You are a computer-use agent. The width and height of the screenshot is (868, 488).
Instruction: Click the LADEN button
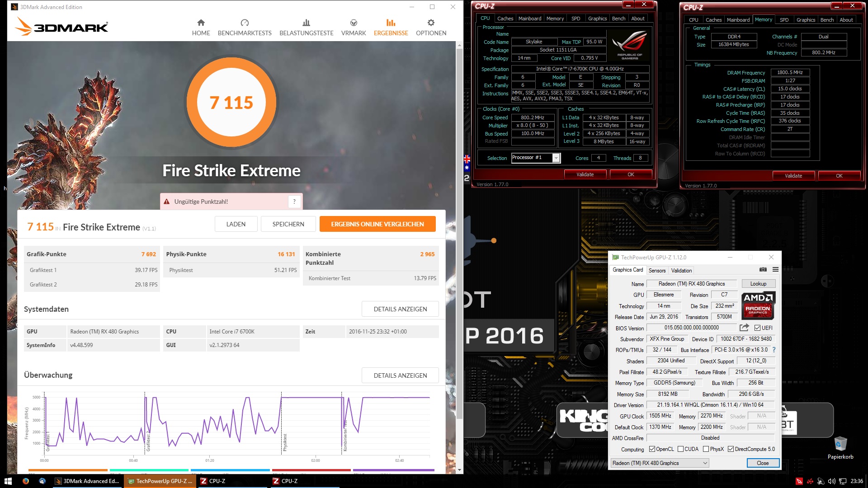coord(236,224)
